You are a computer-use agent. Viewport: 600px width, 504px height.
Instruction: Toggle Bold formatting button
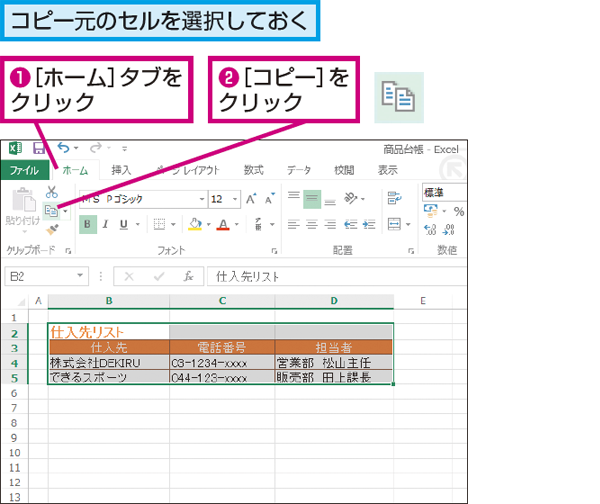(x=88, y=224)
